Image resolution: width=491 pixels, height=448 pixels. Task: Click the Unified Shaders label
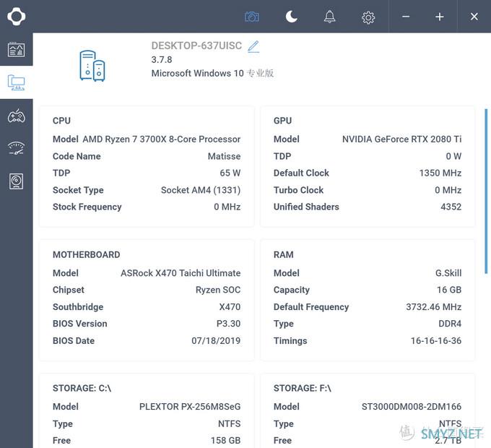point(306,207)
